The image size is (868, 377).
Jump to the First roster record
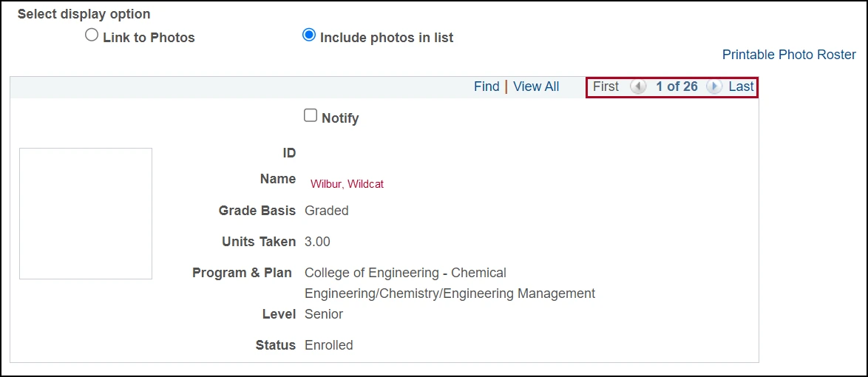pyautogui.click(x=606, y=87)
